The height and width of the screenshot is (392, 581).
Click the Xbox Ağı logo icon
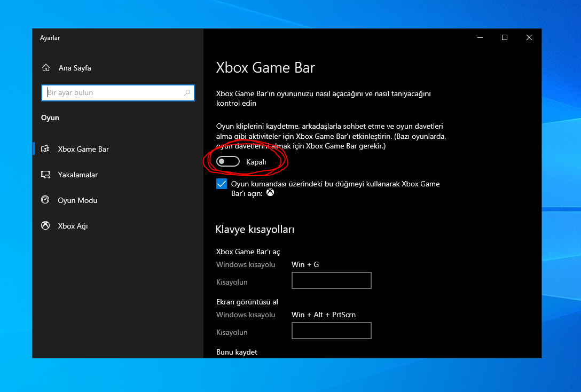(x=45, y=226)
